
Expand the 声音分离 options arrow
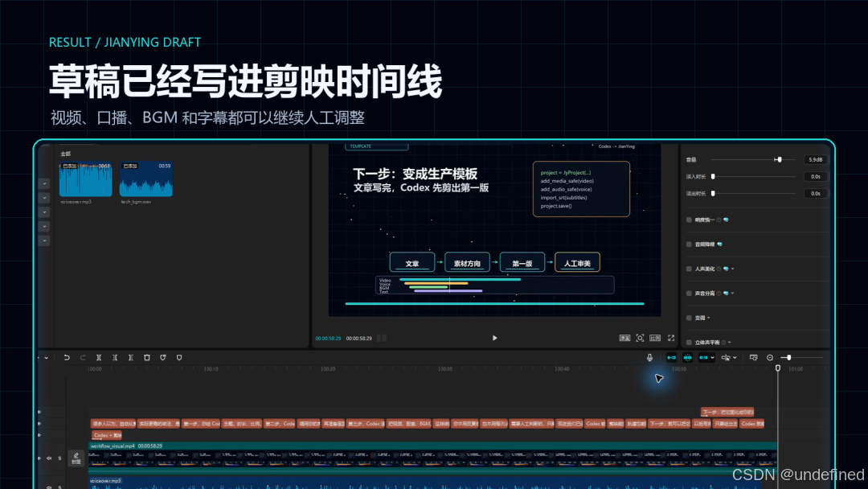click(732, 294)
